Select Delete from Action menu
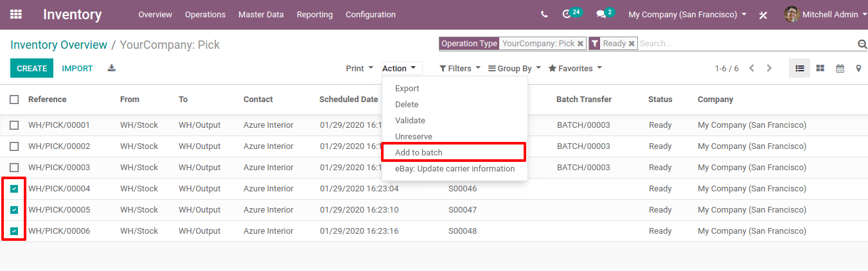 point(455,105)
